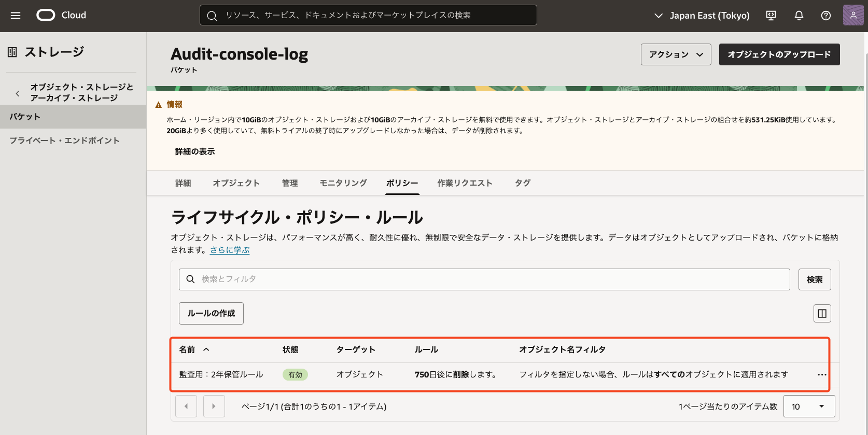The width and height of the screenshot is (868, 435).
Task: Open the row actions three-dot menu
Action: point(822,374)
